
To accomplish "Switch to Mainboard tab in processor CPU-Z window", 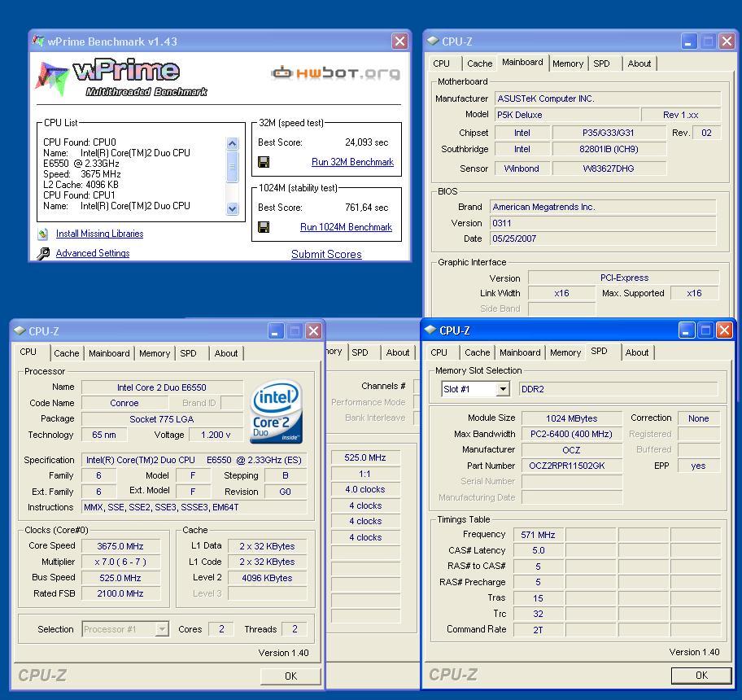I will click(109, 353).
